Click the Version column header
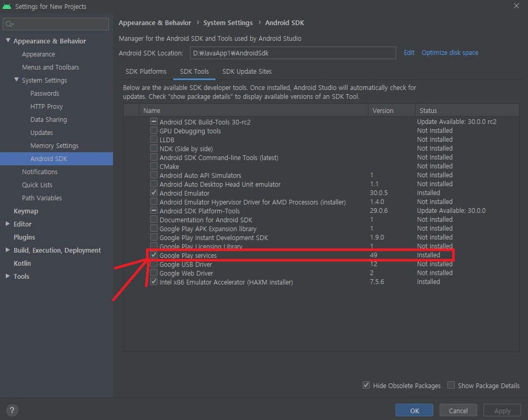The width and height of the screenshot is (528, 420). pos(391,110)
